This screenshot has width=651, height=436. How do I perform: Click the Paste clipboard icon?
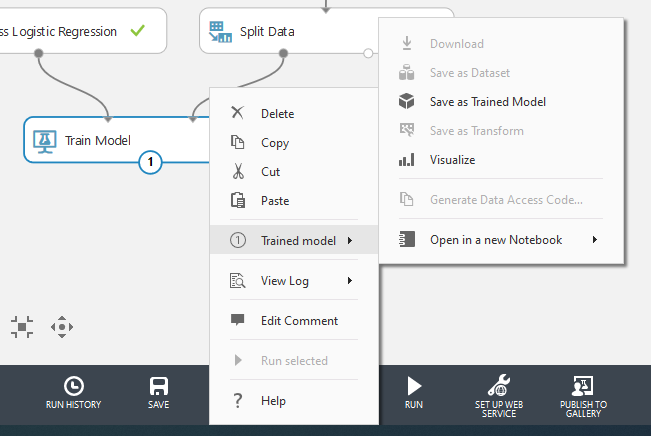pyautogui.click(x=238, y=200)
